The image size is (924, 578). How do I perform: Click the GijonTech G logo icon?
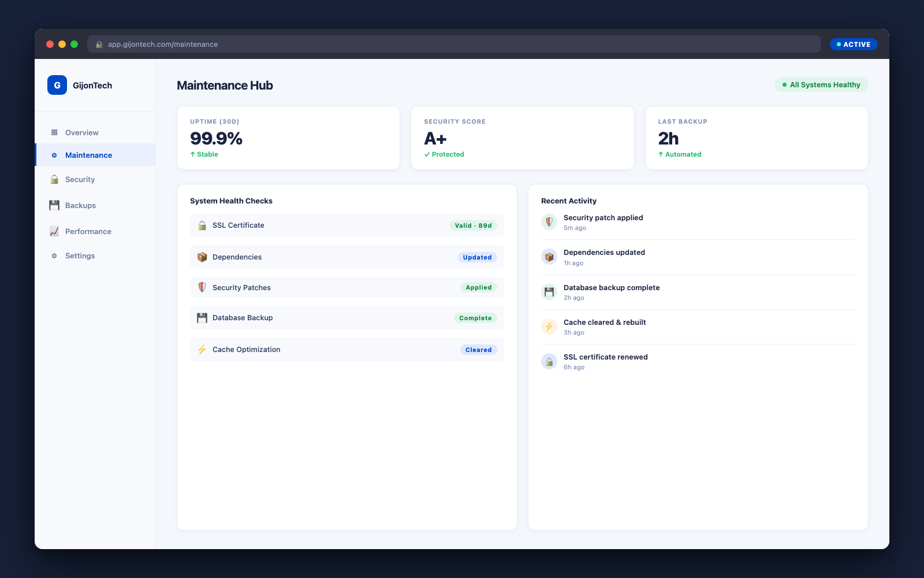(57, 85)
